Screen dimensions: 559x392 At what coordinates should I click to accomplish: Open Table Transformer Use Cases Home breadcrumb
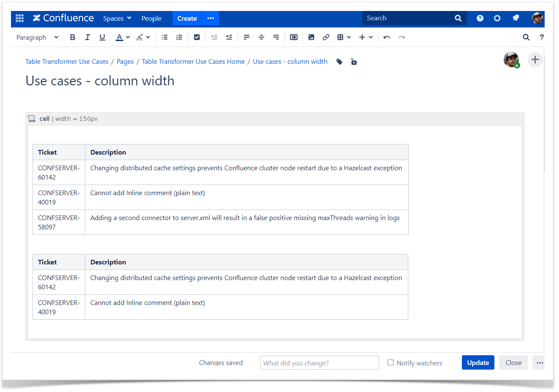193,62
